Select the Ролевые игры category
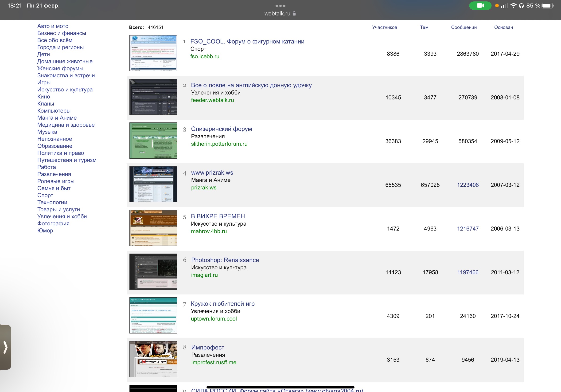 56,181
